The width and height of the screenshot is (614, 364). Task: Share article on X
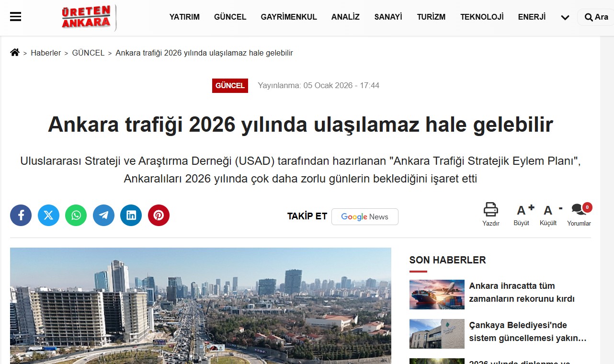pos(48,216)
